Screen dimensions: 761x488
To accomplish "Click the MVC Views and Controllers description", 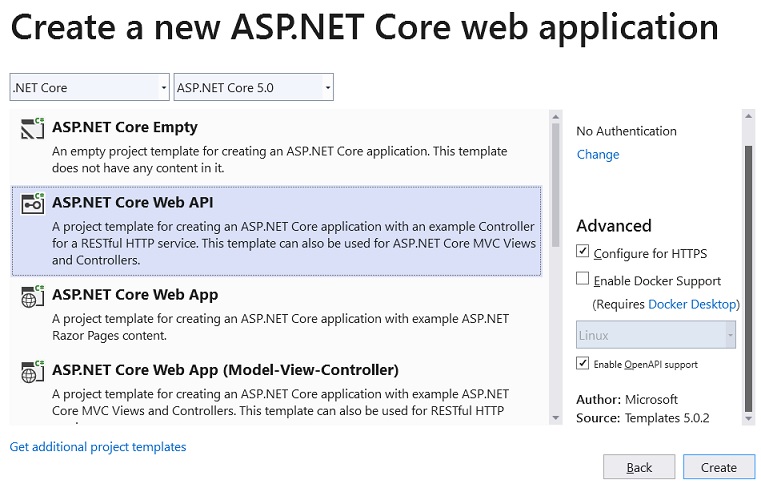I will pyautogui.click(x=281, y=403).
